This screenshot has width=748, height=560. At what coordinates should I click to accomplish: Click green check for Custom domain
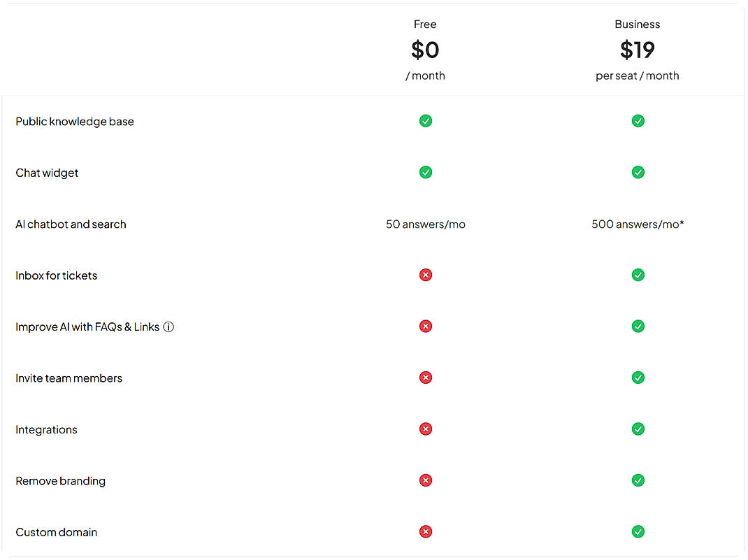[x=638, y=531]
